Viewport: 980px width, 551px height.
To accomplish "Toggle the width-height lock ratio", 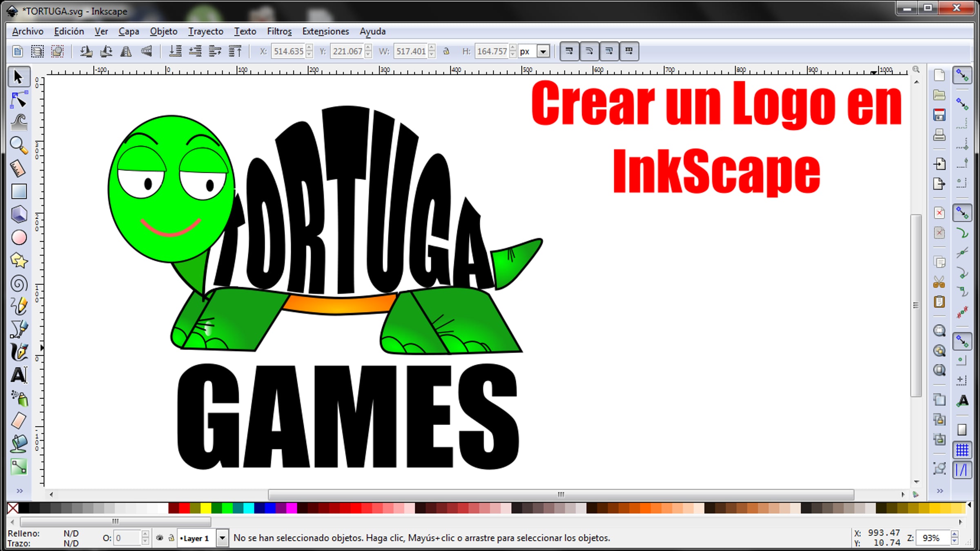I will point(446,51).
